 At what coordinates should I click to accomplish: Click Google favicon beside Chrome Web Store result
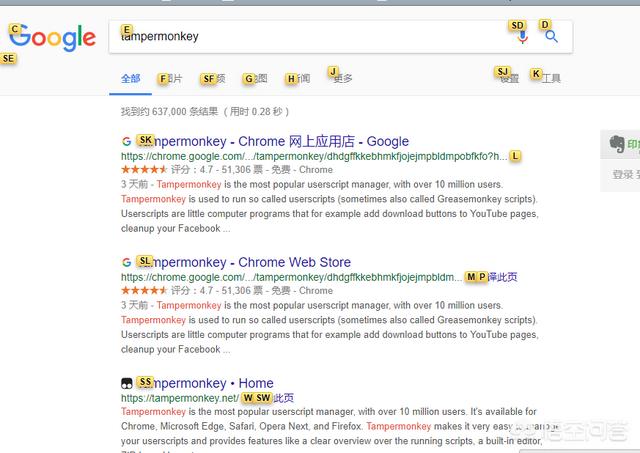coord(127,262)
